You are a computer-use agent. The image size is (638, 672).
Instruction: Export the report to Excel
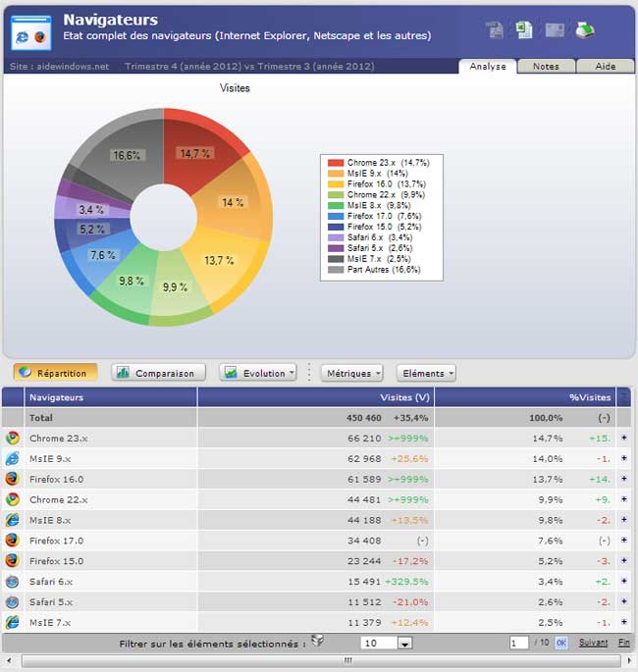525,29
